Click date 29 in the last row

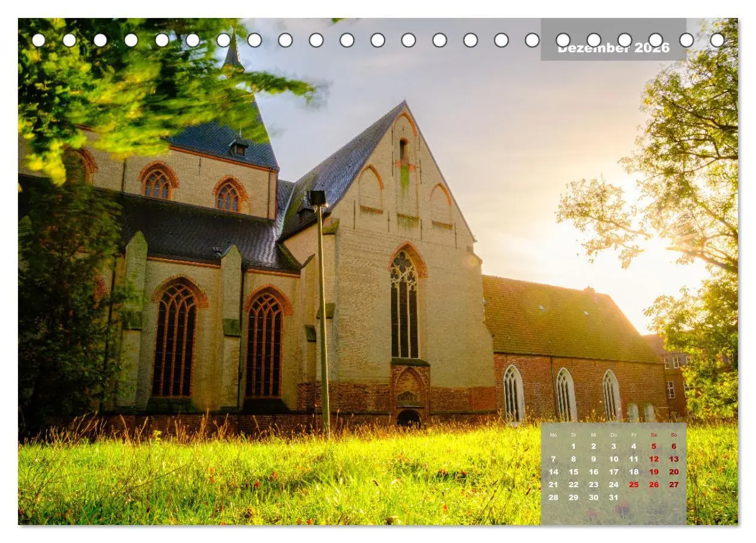coord(574,497)
